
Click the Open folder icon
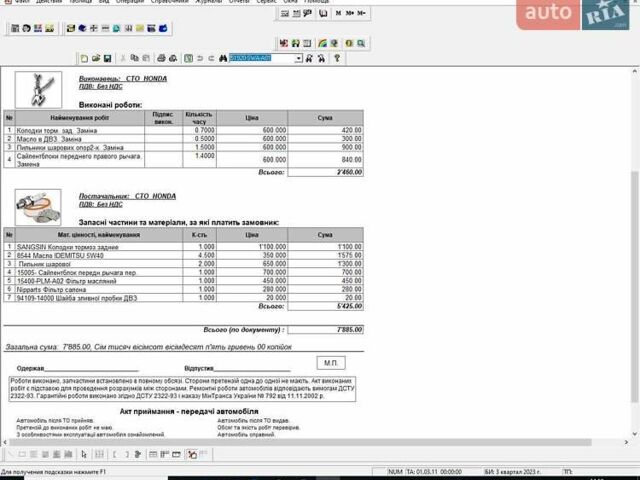click(96, 59)
